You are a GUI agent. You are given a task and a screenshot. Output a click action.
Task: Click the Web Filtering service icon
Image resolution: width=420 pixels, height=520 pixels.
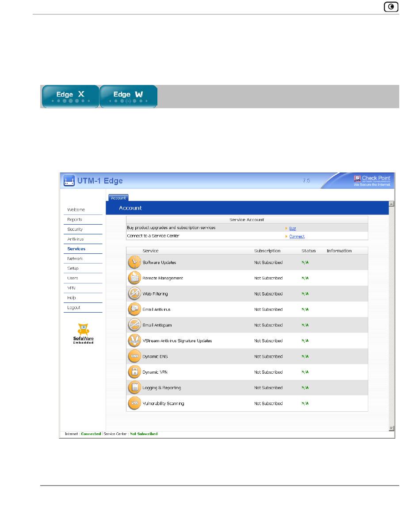[x=134, y=294]
